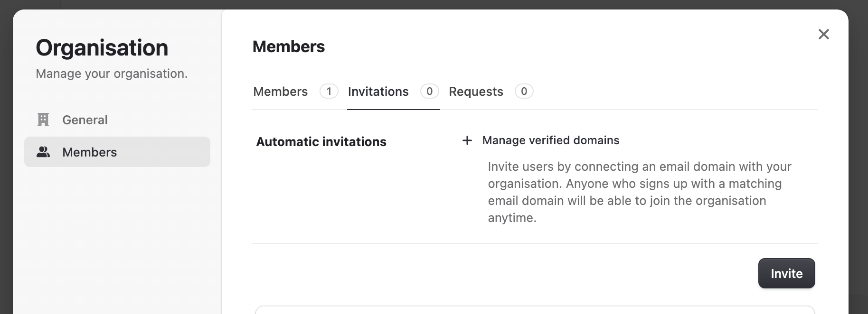Click the Requests count badge showing 0

pyautogui.click(x=524, y=91)
